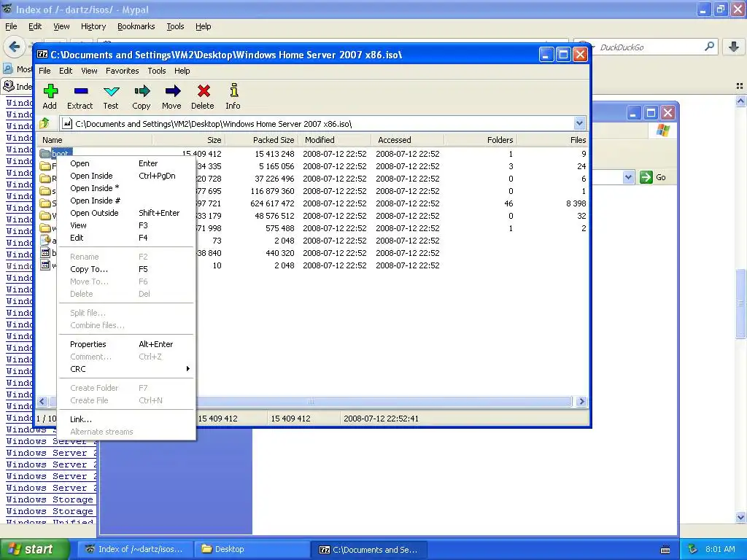Choose Open Inside * in the context menu
The height and width of the screenshot is (560, 747).
coord(126,188)
